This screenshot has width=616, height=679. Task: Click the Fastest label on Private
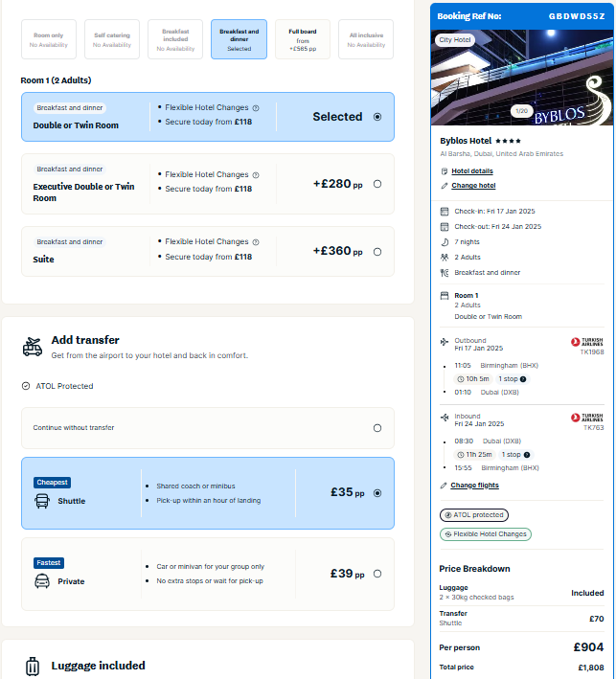49,563
